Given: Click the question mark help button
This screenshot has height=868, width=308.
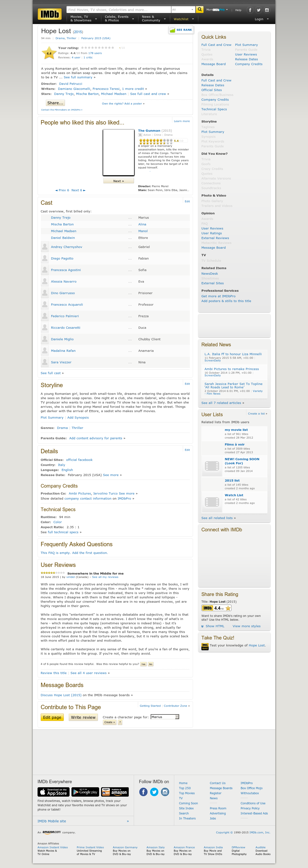Looking at the screenshot, I should click(x=120, y=722).
